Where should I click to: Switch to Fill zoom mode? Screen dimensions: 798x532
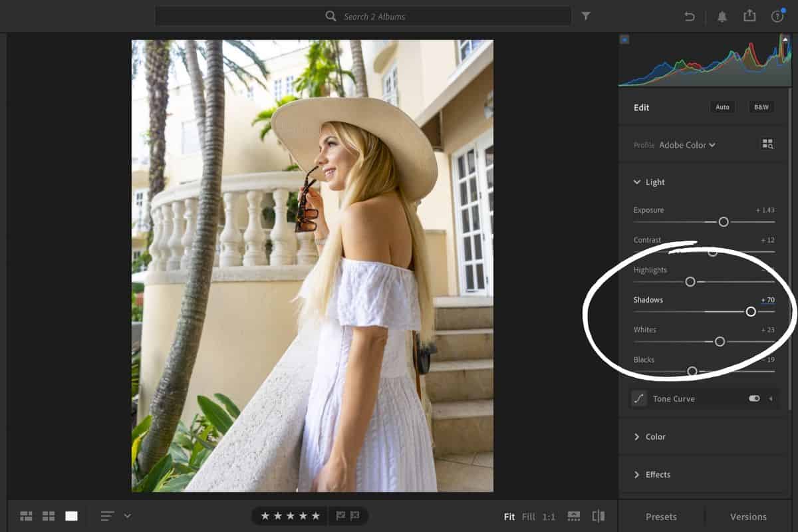coord(528,516)
